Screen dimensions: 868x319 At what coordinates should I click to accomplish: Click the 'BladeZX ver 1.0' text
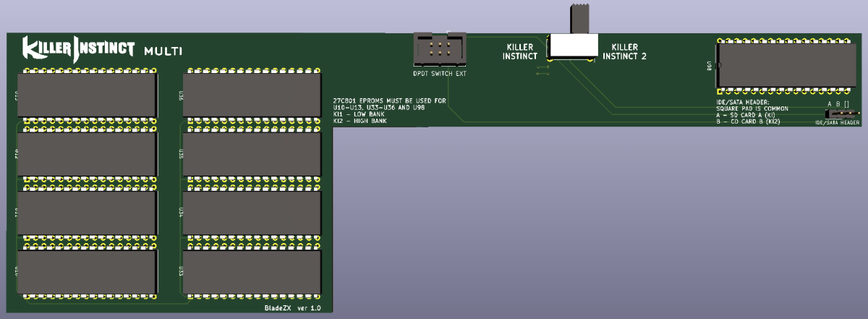click(x=292, y=308)
